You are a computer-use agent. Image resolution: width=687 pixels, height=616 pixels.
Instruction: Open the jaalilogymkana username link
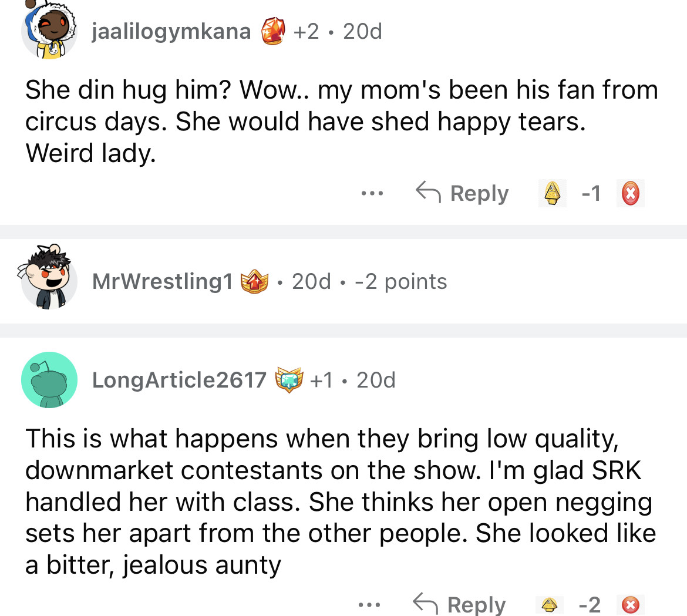(x=171, y=31)
